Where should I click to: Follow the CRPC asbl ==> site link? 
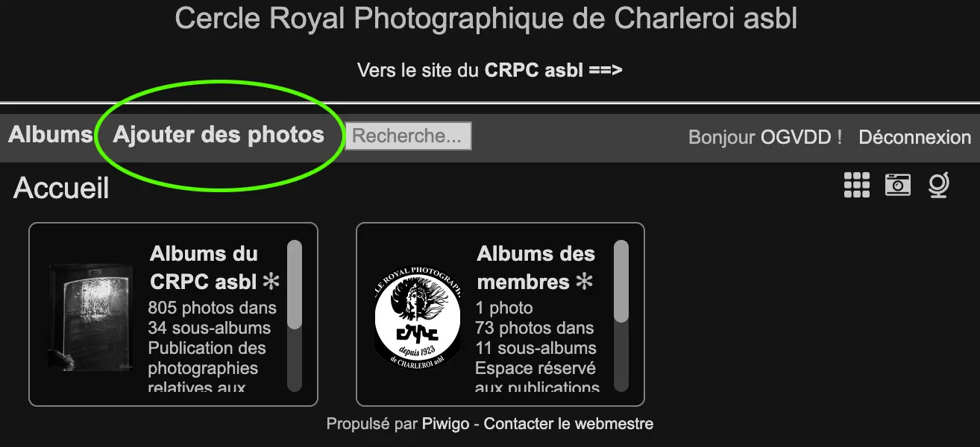[553, 71]
